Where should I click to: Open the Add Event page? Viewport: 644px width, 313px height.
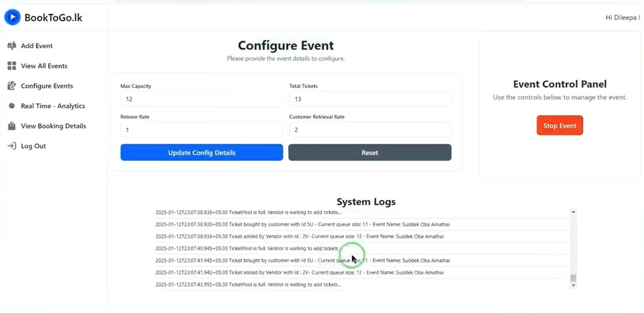click(36, 46)
